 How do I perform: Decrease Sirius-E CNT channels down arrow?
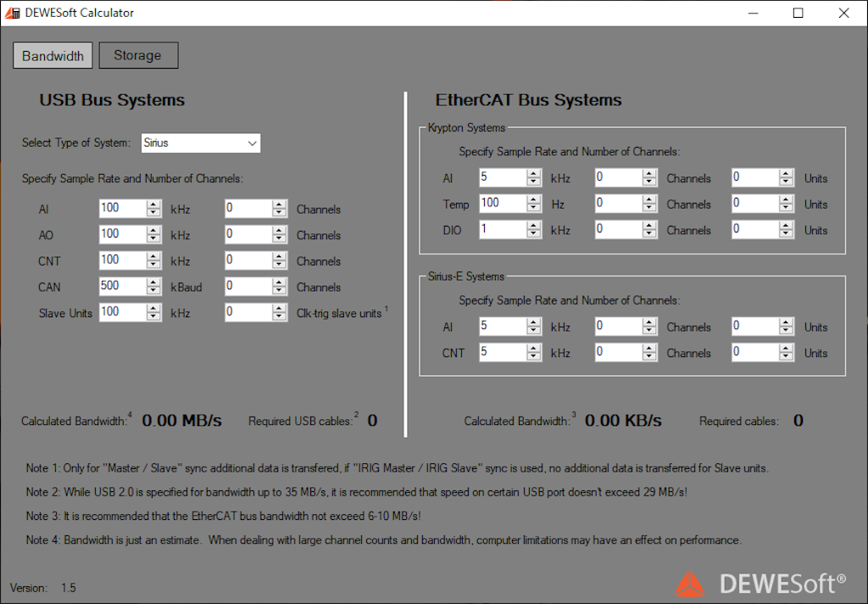(649, 356)
